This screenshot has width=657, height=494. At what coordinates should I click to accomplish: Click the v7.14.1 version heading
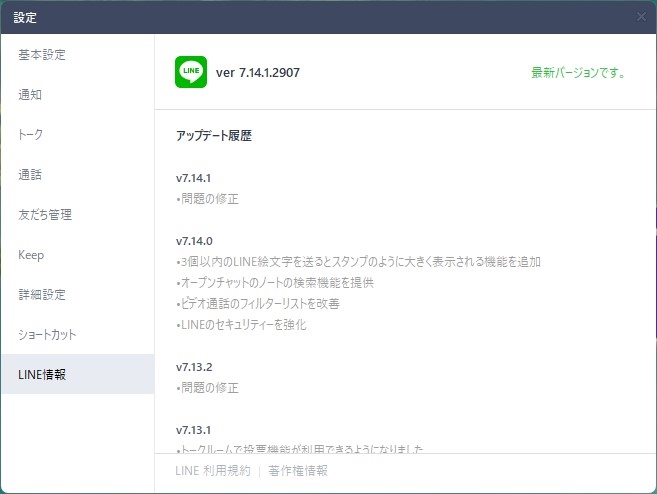pos(193,178)
